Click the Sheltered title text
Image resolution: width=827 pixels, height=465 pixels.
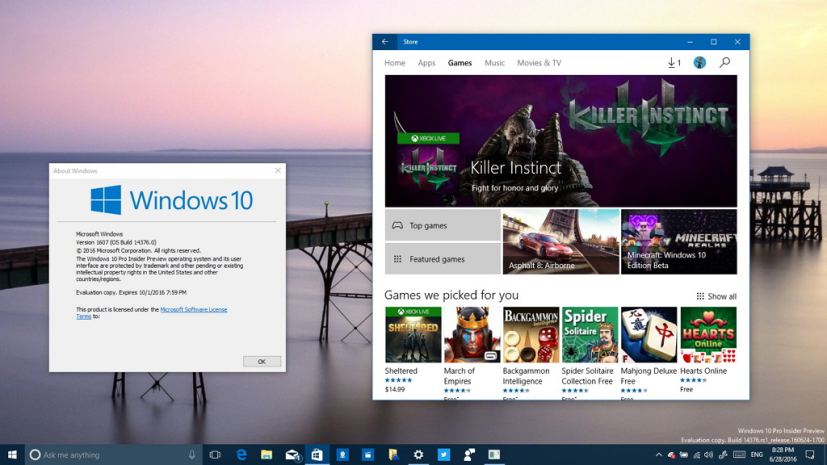[x=401, y=371]
